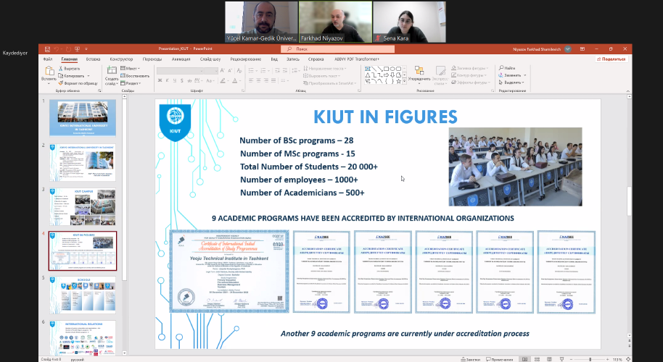Viewport: 663px width, 363px height.
Task: Click the Save icon in quick access toolbar
Action: click(x=47, y=49)
